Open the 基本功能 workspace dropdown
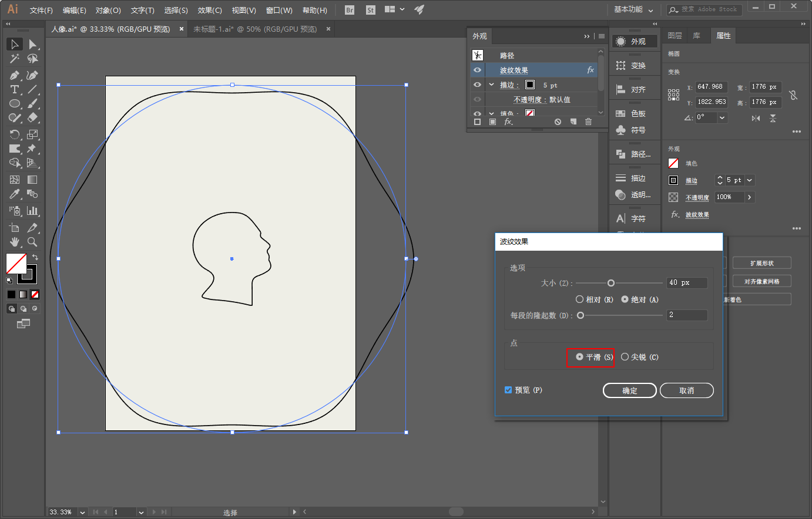Image resolution: width=812 pixels, height=519 pixels. 633,9
